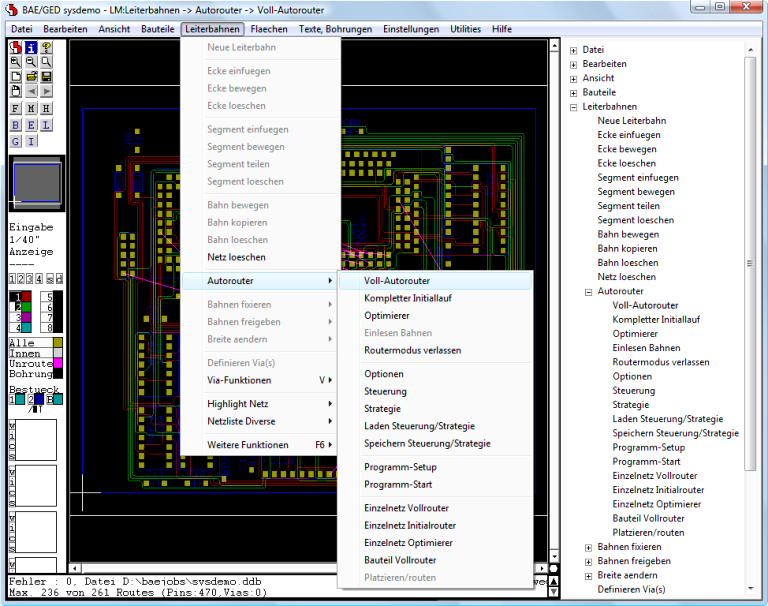This screenshot has height=606, width=768.
Task: Expand the Bahnen fixieren tree node
Action: tap(587, 547)
